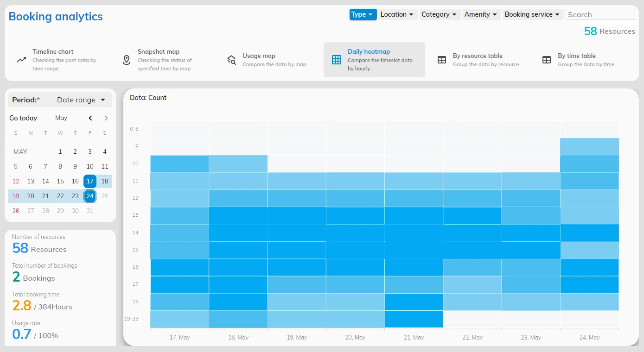Click the magnifier icon on Usage map
The image size is (644, 352).
[231, 59]
